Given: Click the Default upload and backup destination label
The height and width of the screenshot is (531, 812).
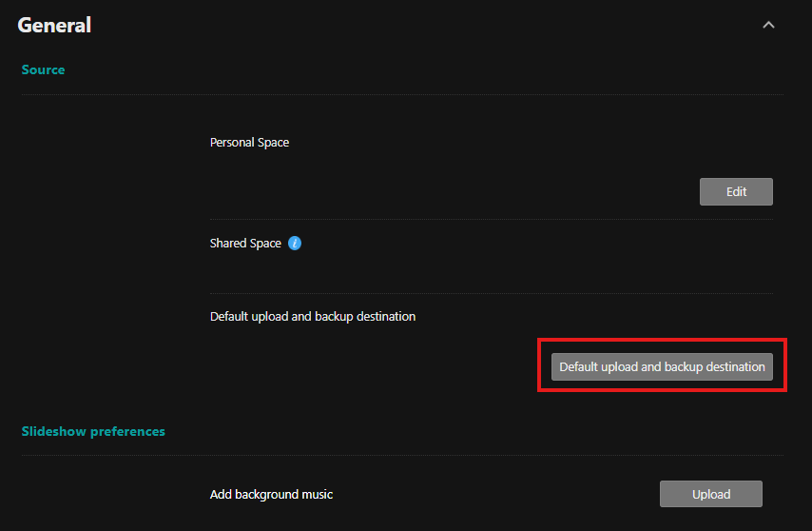Looking at the screenshot, I should pyautogui.click(x=312, y=316).
